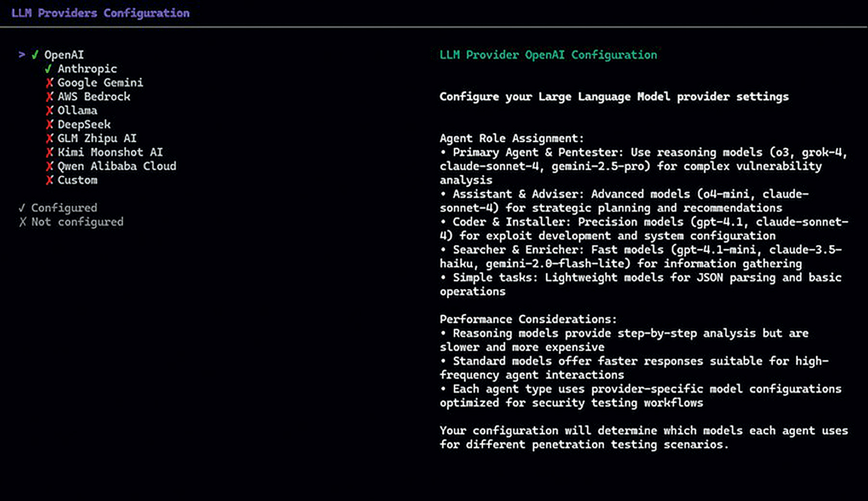The width and height of the screenshot is (868, 501).
Task: Click the green checkmark beside Anthropic
Action: 48,69
